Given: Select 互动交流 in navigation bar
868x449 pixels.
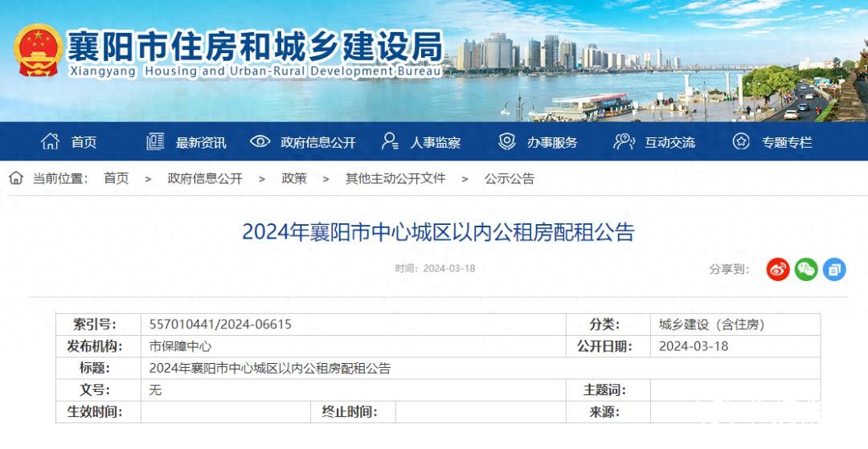Looking at the screenshot, I should pos(669,143).
